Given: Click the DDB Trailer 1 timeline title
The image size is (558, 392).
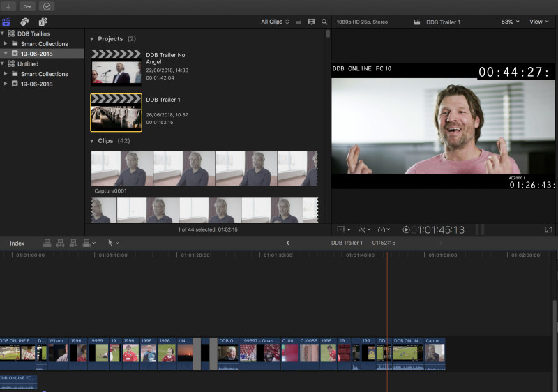Looking at the screenshot, I should pos(347,243).
